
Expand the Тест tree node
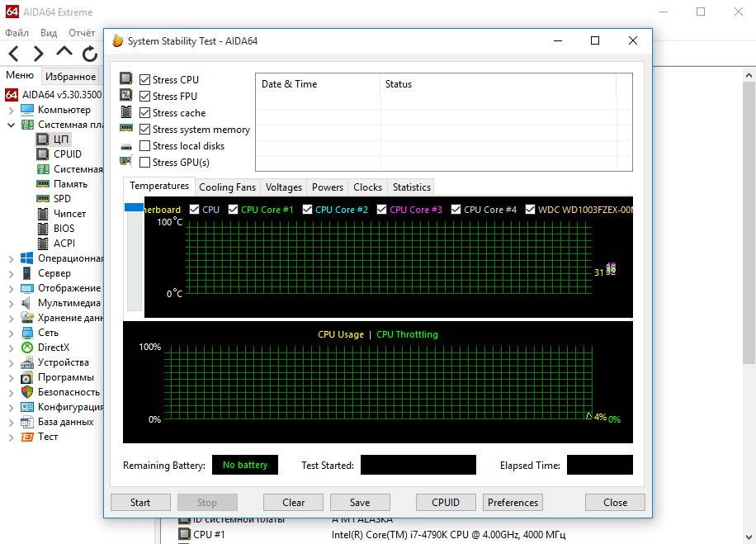(11, 438)
